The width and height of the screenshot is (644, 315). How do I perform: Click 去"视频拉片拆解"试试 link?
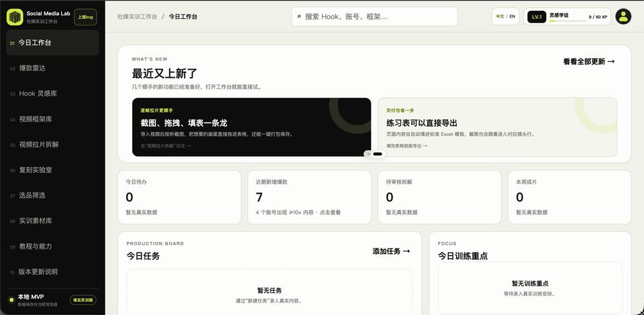tap(166, 145)
